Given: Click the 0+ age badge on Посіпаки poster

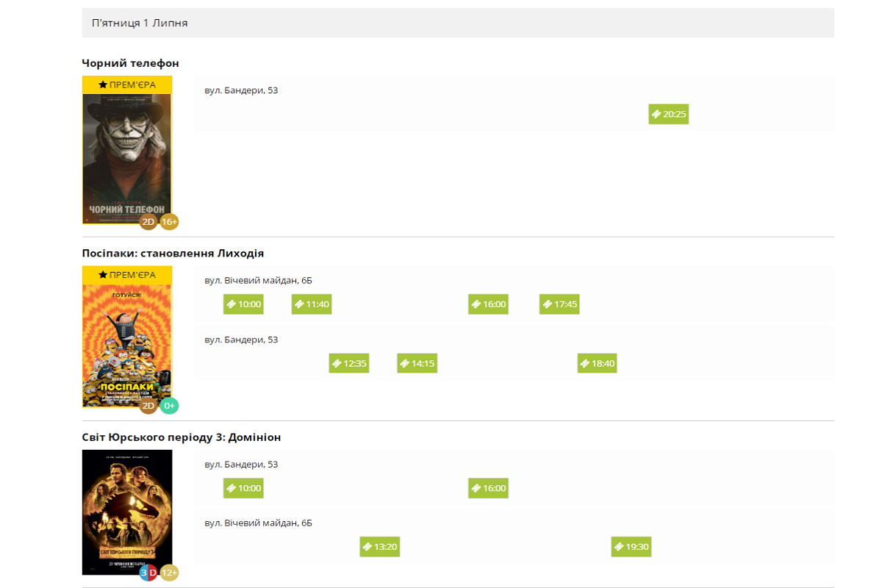Looking at the screenshot, I should [170, 406].
